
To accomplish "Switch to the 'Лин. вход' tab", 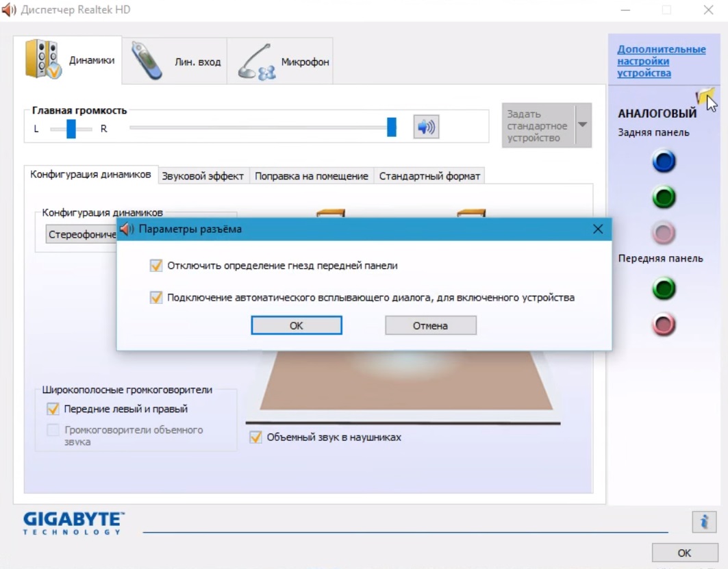I will (x=175, y=62).
